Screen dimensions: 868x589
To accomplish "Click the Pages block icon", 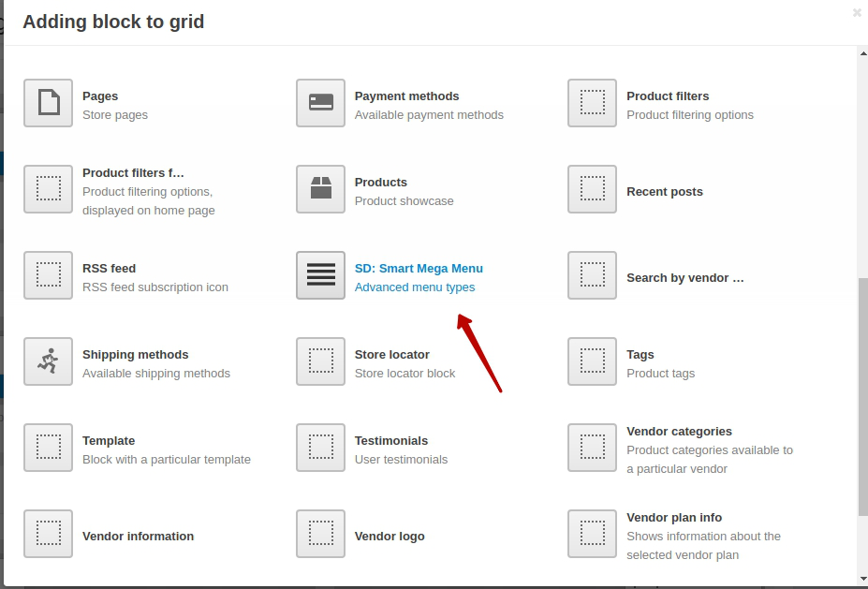I will point(48,103).
